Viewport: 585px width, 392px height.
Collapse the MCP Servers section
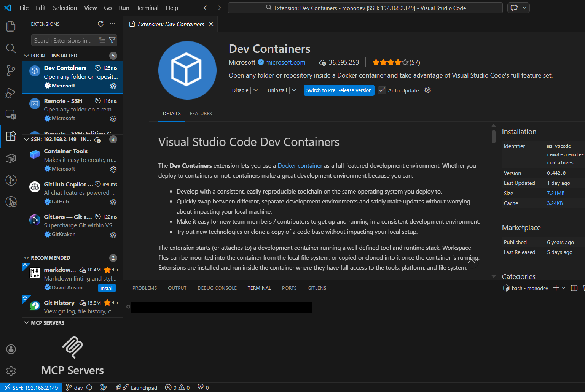(27, 323)
